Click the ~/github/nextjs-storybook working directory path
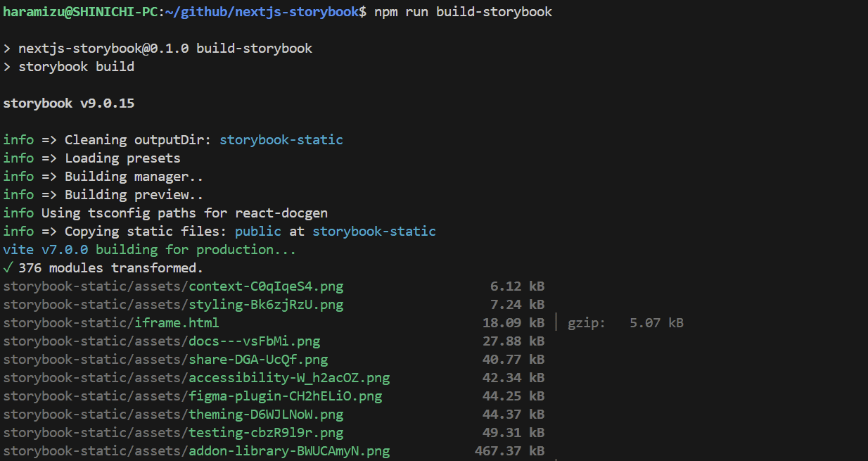Screen dimensions: 868x461 pyautogui.click(x=262, y=12)
